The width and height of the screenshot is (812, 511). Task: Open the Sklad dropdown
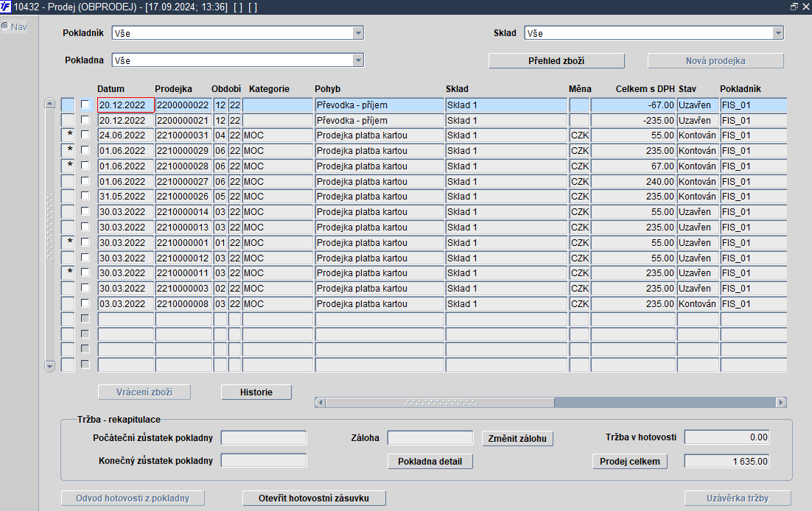click(778, 33)
